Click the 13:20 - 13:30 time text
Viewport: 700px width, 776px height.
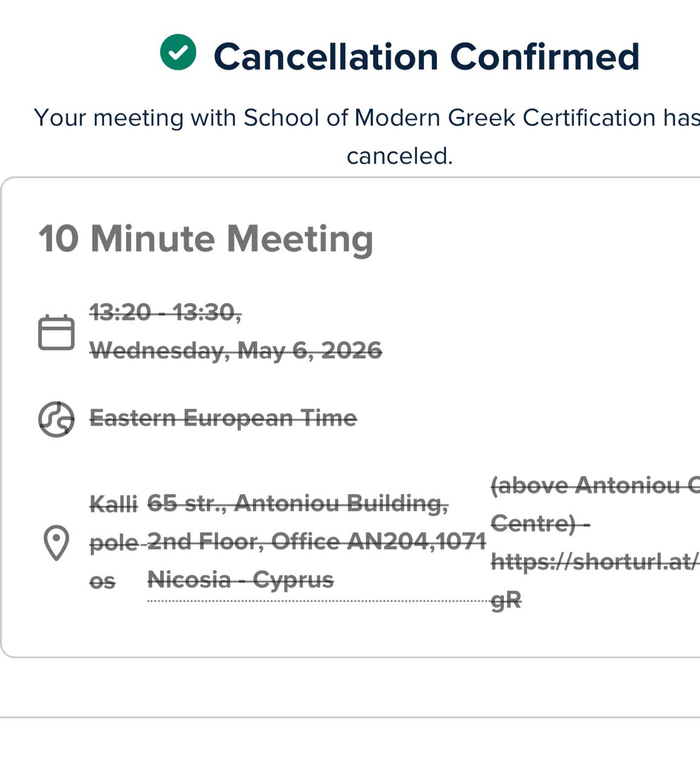point(165,312)
